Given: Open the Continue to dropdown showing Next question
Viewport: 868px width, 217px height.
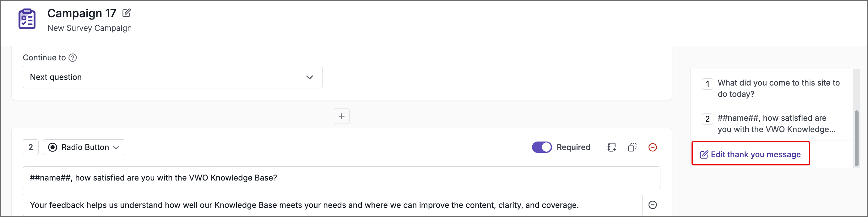Looking at the screenshot, I should tap(172, 77).
